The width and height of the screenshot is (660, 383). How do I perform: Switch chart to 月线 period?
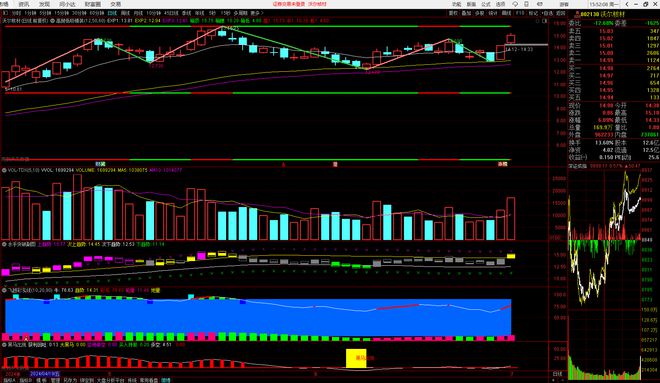pos(138,13)
